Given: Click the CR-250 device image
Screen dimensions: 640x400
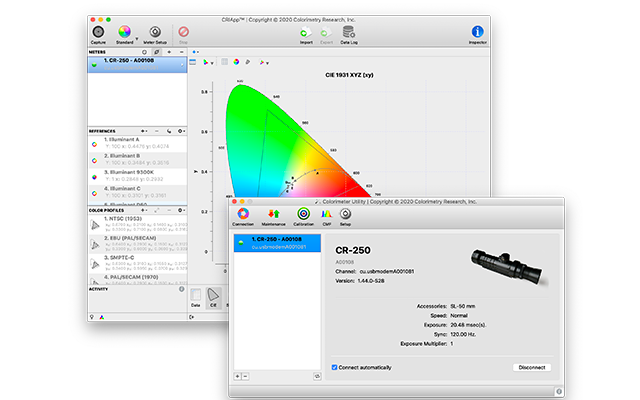Looking at the screenshot, I should 509,267.
